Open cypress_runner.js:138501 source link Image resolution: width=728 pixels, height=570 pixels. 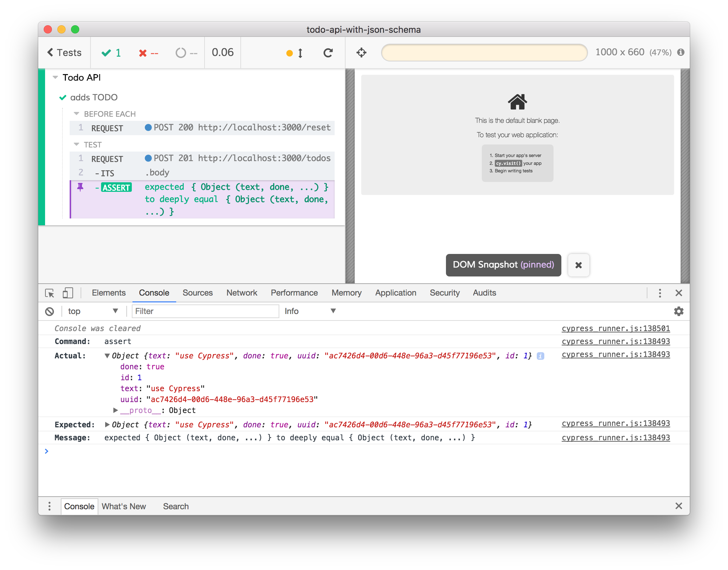(x=615, y=328)
